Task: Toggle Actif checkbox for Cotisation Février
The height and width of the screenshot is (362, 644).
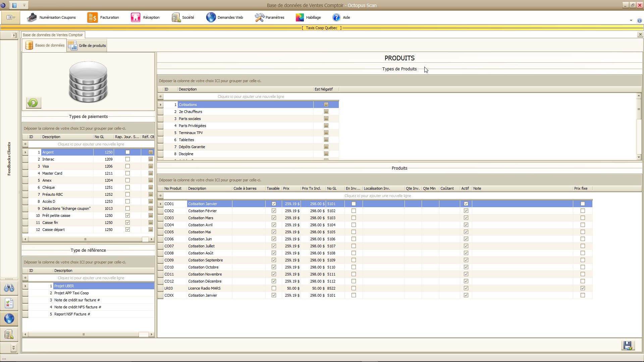Action: pos(466,211)
